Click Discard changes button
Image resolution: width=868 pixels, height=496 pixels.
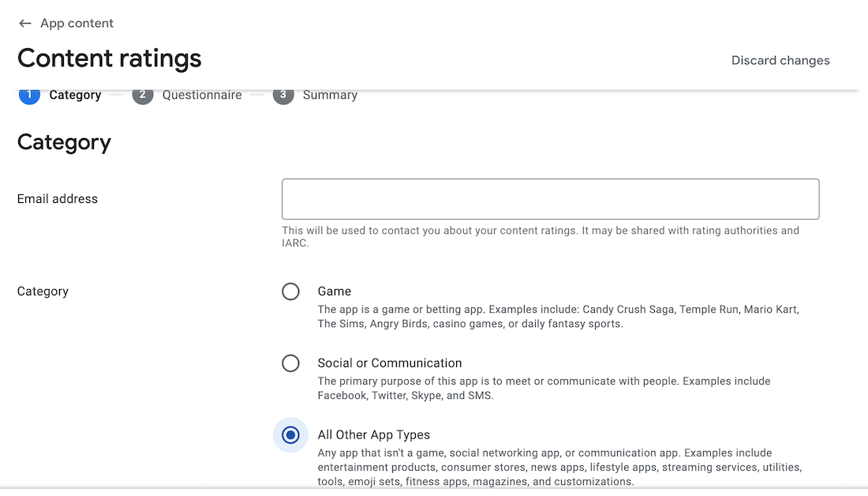(780, 61)
